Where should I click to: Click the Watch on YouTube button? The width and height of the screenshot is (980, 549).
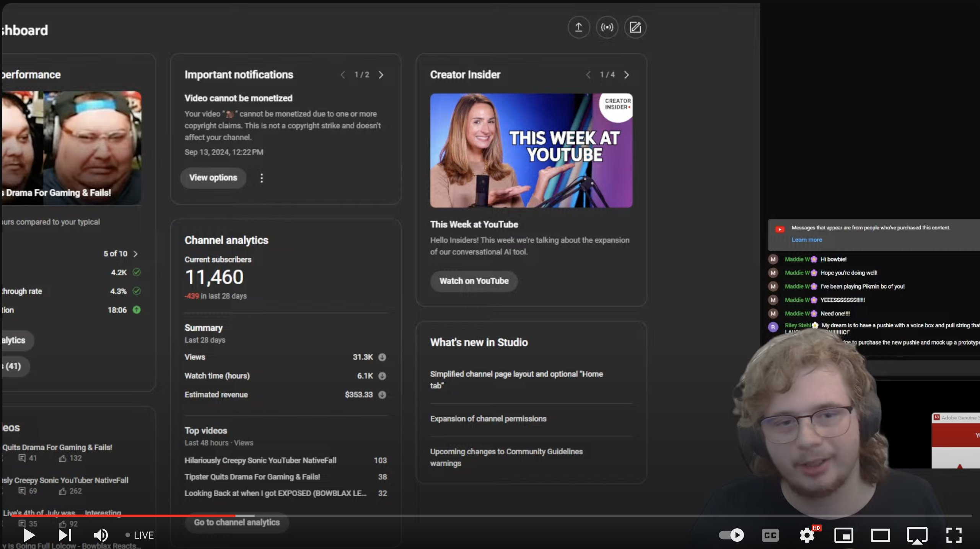click(474, 281)
